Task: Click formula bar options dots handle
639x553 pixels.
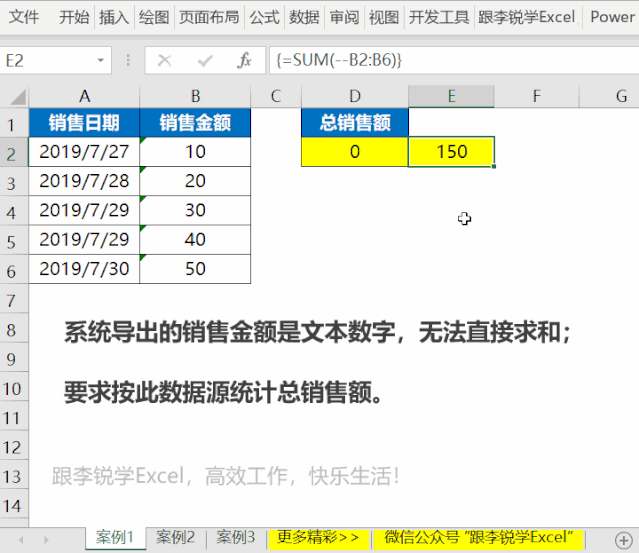Action: (128, 61)
